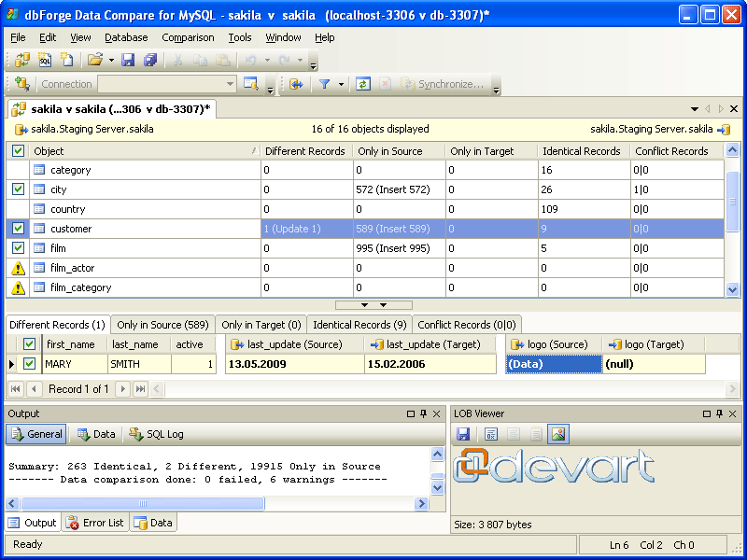747x560 pixels.
Task: Click the Redo arrow icon
Action: click(x=284, y=60)
